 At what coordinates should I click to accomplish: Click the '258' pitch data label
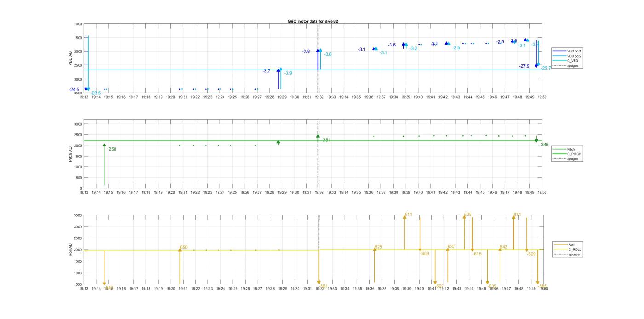coord(112,149)
